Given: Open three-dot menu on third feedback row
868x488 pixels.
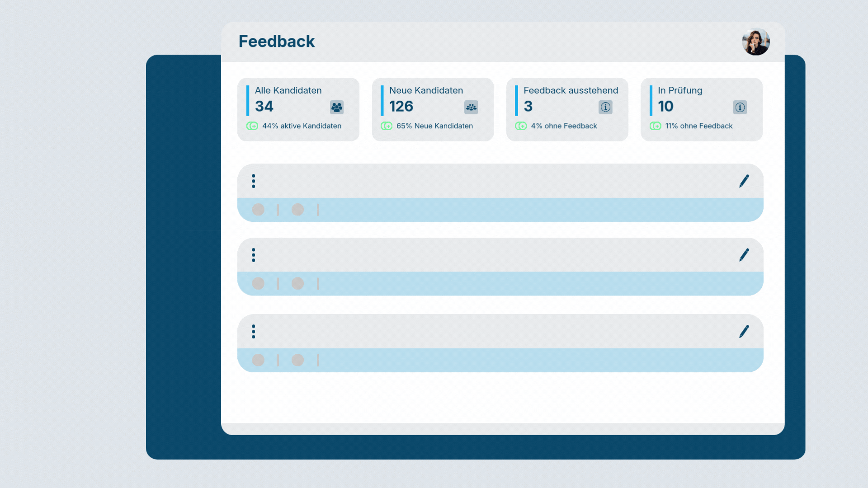Looking at the screenshot, I should 253,332.
